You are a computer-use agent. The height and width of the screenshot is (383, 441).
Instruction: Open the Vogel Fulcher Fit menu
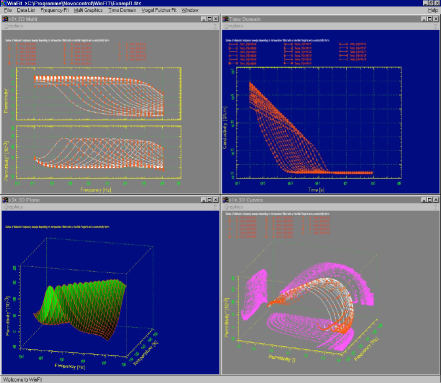pyautogui.click(x=159, y=10)
